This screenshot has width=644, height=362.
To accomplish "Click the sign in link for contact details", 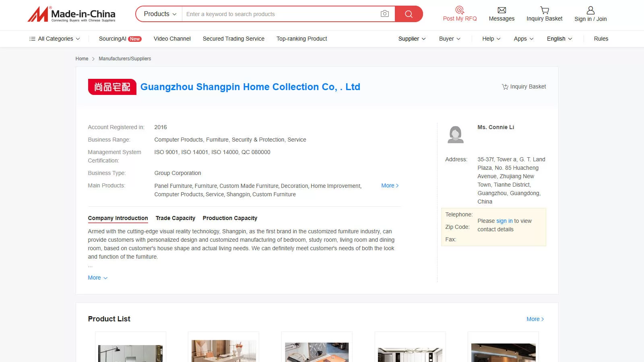I will point(504,221).
